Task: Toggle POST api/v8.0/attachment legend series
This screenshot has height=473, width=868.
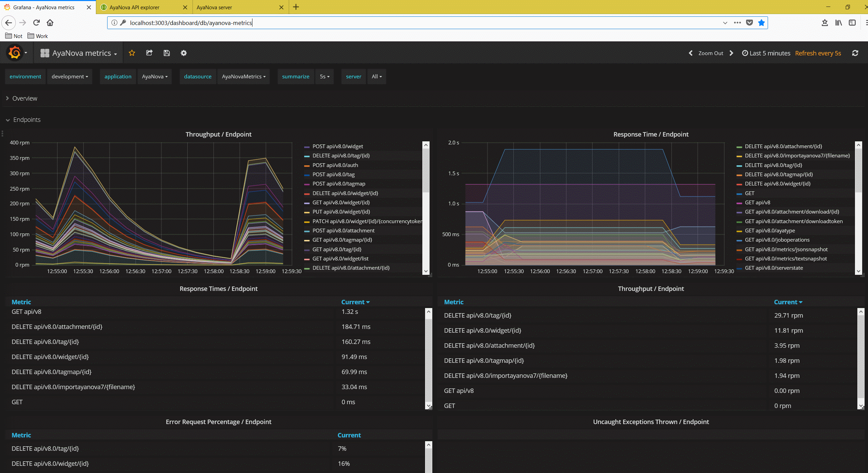Action: pos(343,230)
